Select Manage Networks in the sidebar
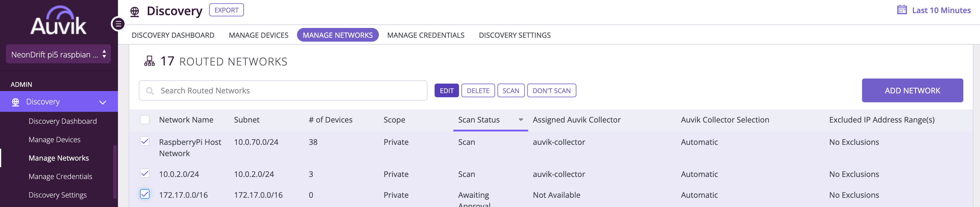This screenshot has width=980, height=207. [x=59, y=158]
